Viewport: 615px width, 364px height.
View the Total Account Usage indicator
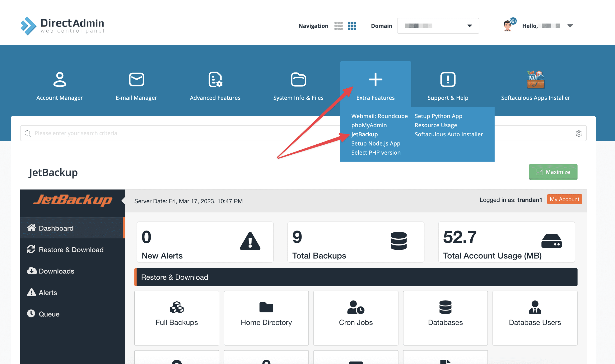(507, 242)
